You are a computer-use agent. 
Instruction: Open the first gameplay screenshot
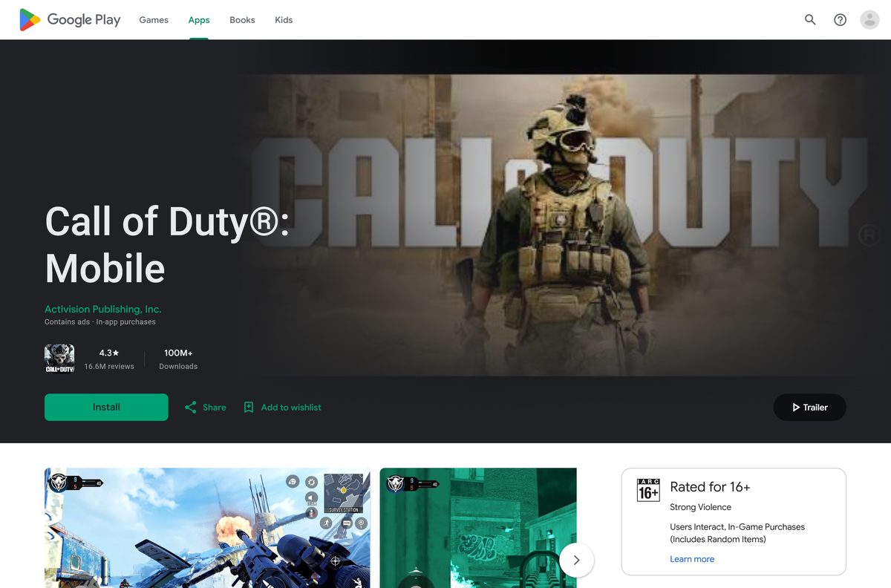coord(207,528)
